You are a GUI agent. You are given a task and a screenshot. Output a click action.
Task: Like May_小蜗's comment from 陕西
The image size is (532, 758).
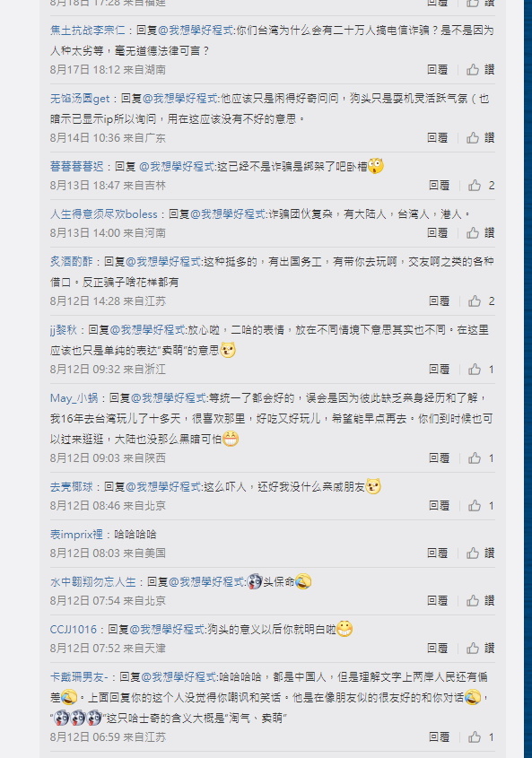pyautogui.click(x=475, y=457)
